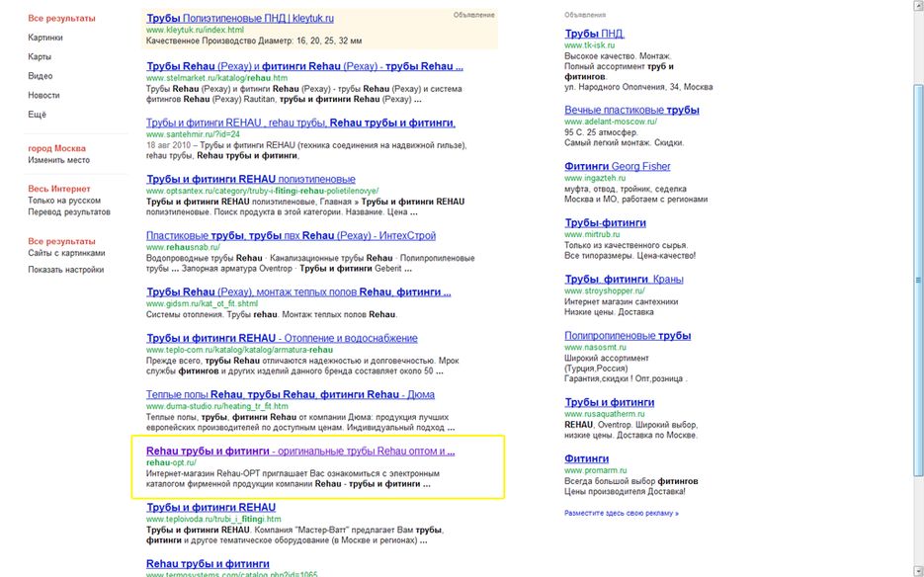The image size is (924, 577).
Task: Click the teploivoda.ru/trubi_i_fitingi.htm URL
Action: 213,520
